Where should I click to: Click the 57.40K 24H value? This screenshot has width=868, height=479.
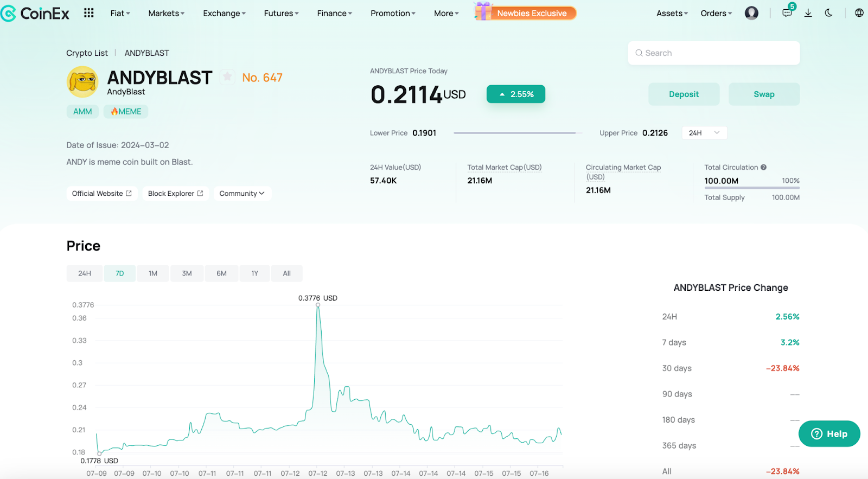pyautogui.click(x=384, y=181)
